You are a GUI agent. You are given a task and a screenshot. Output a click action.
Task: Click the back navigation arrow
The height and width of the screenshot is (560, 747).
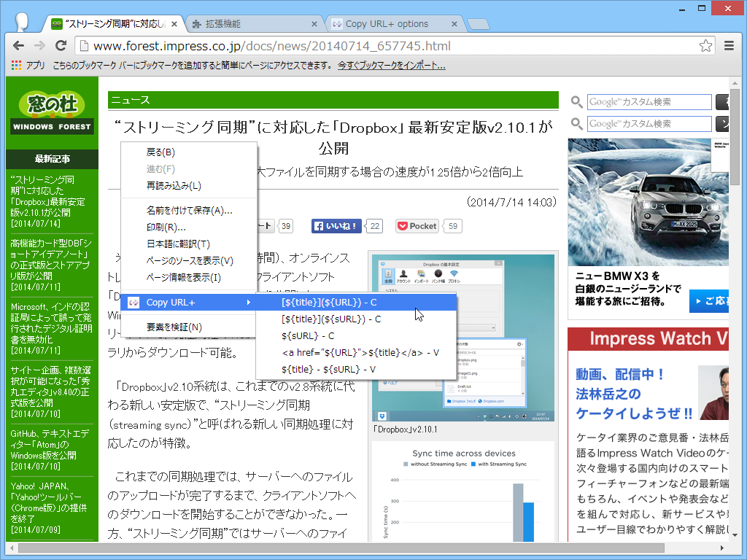pos(18,45)
